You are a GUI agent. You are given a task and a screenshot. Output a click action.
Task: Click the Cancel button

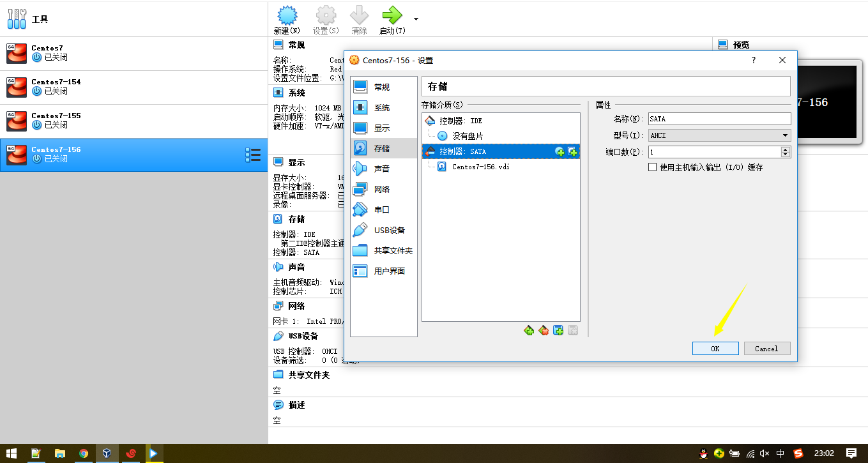[x=766, y=348]
